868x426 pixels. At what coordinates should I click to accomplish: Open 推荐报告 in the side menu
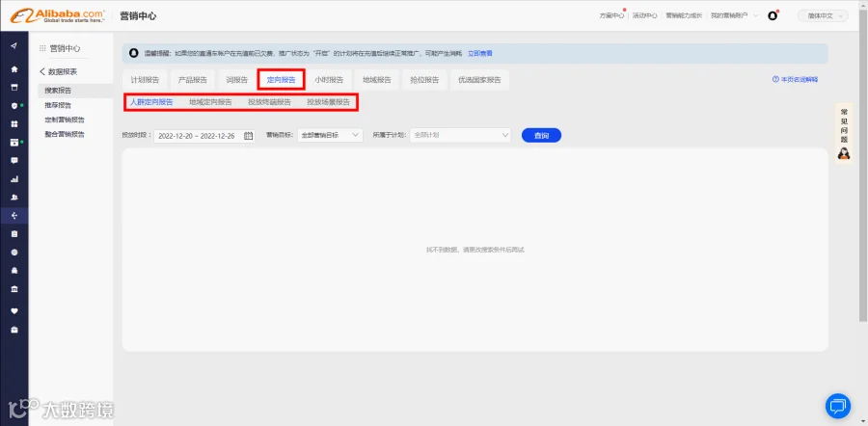[58, 105]
